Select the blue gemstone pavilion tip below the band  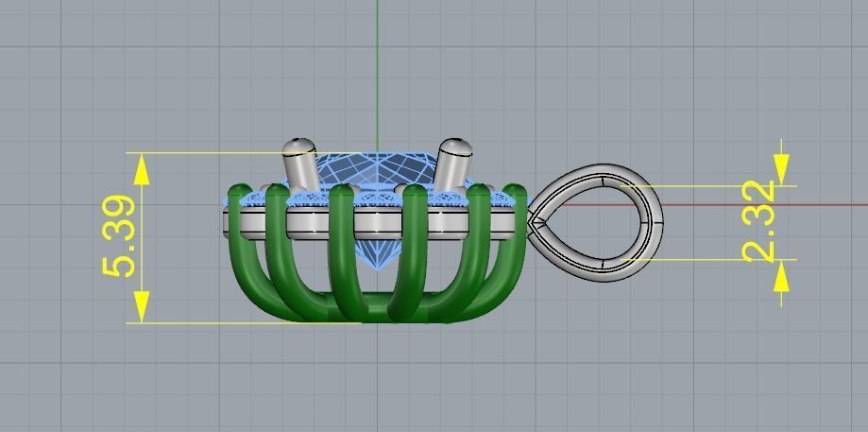point(377,255)
